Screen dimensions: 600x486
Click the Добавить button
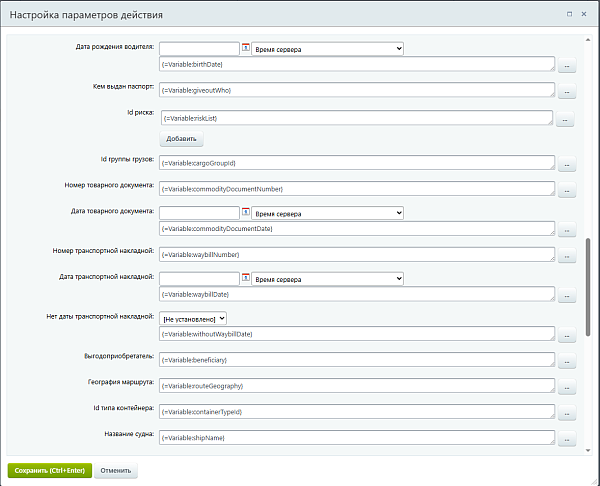[x=181, y=139]
